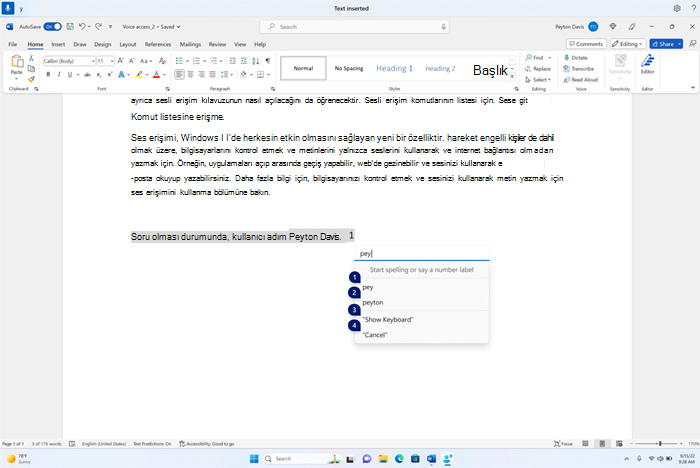The width and height of the screenshot is (700, 468).
Task: Toggle show paragraph marks
Action: 268,61
